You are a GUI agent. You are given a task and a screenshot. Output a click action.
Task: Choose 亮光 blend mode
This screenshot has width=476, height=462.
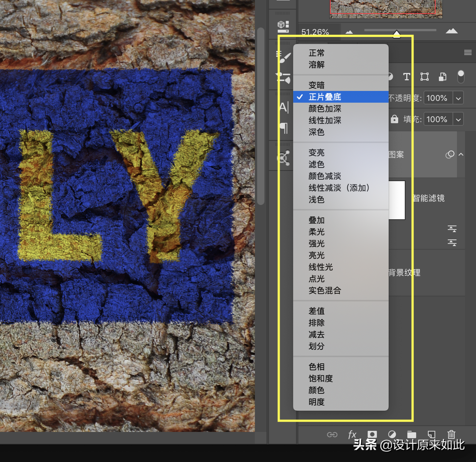[x=341, y=255]
